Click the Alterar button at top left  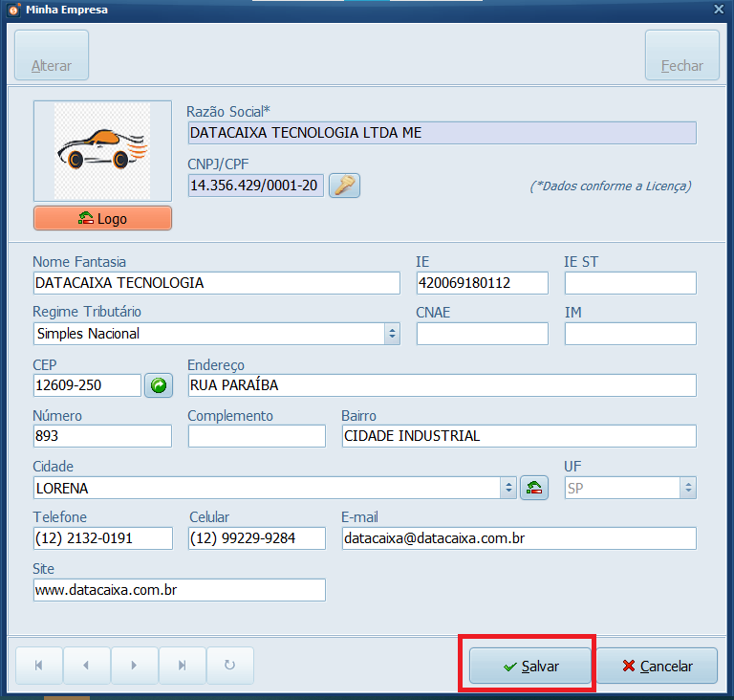pyautogui.click(x=52, y=55)
